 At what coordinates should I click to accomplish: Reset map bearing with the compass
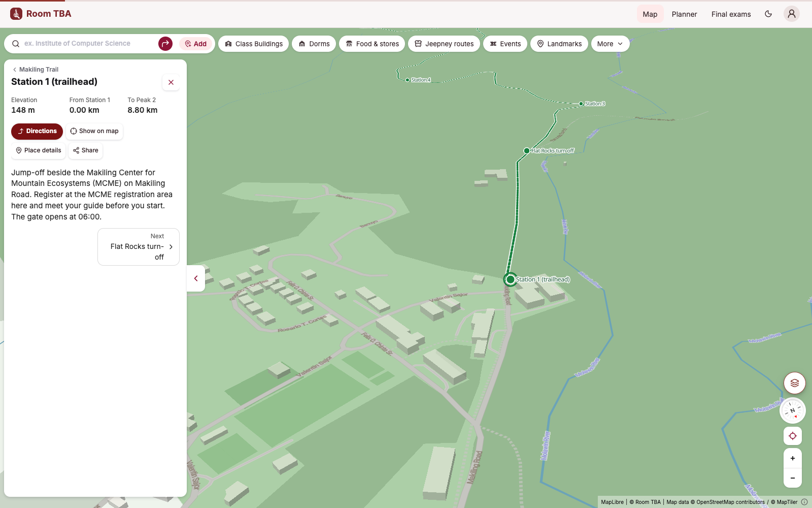click(x=792, y=410)
